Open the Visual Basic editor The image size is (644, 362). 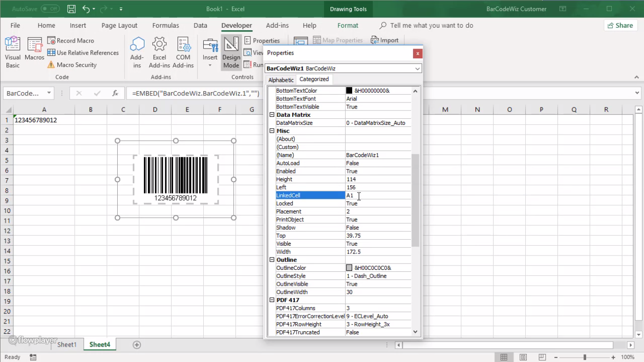click(x=12, y=52)
